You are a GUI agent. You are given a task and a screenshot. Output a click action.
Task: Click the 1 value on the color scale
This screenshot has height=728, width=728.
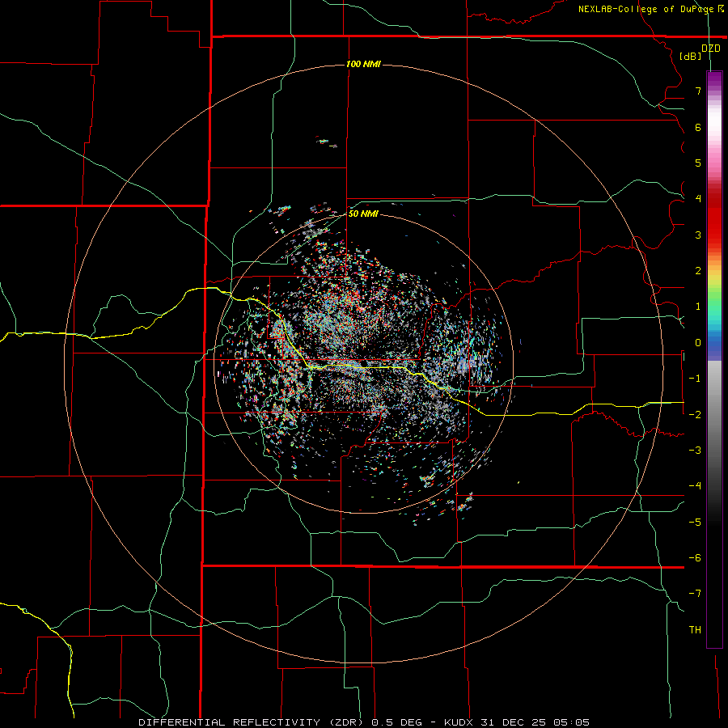coord(698,307)
